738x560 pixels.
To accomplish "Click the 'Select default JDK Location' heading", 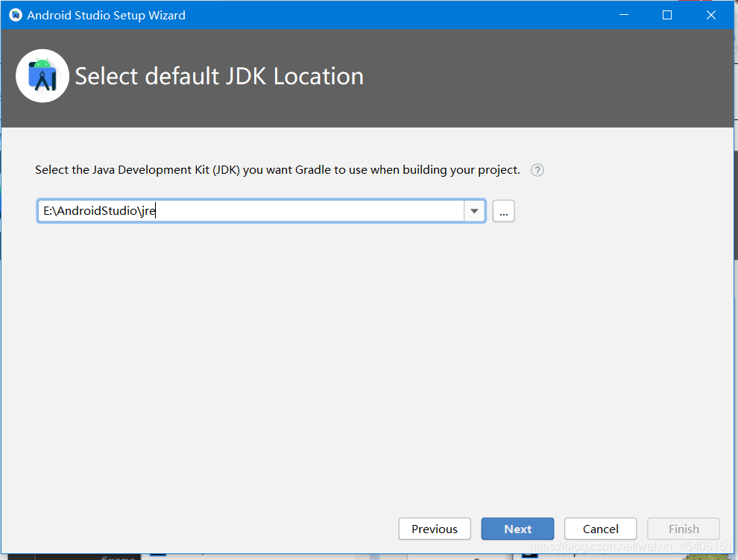I will 219,76.
